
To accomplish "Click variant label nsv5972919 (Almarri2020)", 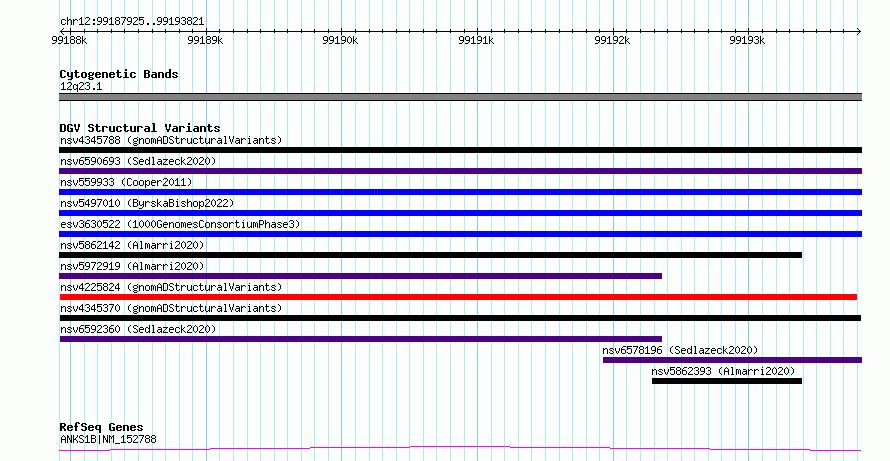I will click(132, 266).
